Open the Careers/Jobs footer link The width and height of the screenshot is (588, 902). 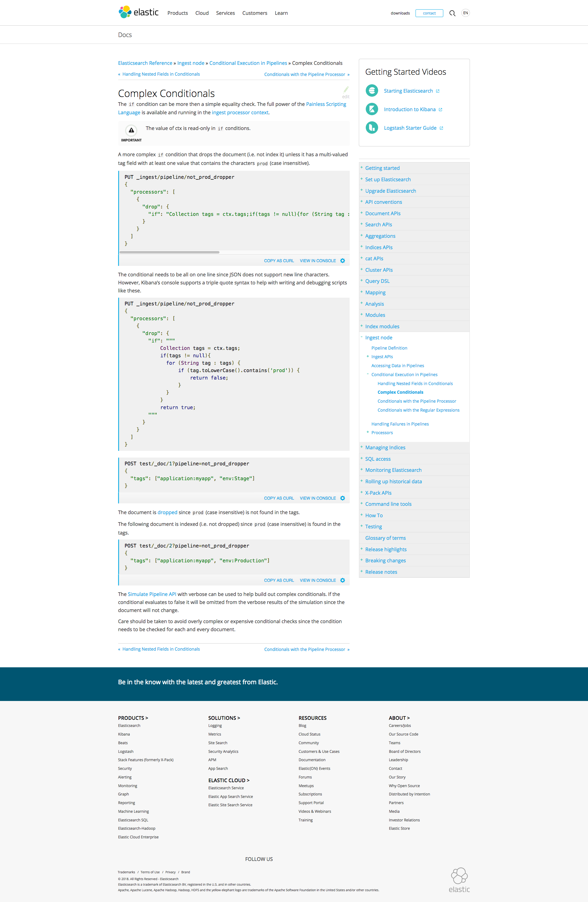pos(399,725)
